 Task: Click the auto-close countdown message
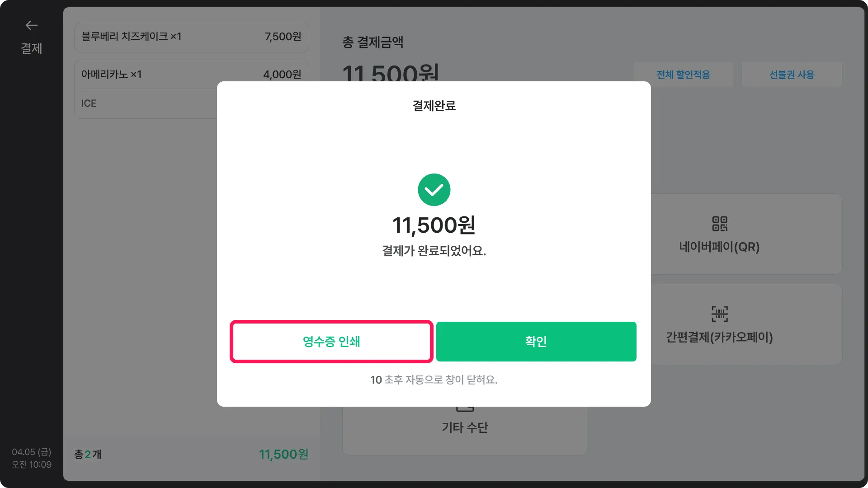pos(434,380)
